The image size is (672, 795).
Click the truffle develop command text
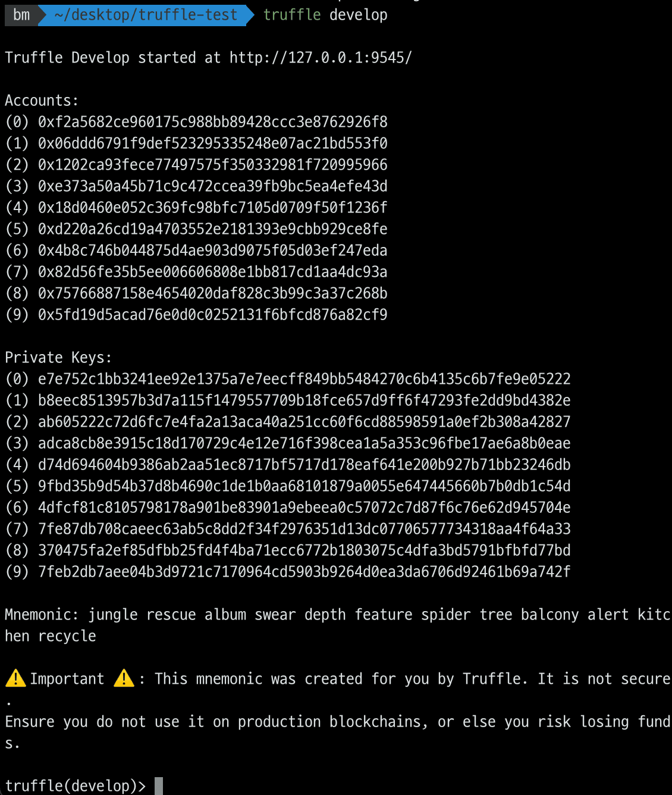tap(325, 15)
